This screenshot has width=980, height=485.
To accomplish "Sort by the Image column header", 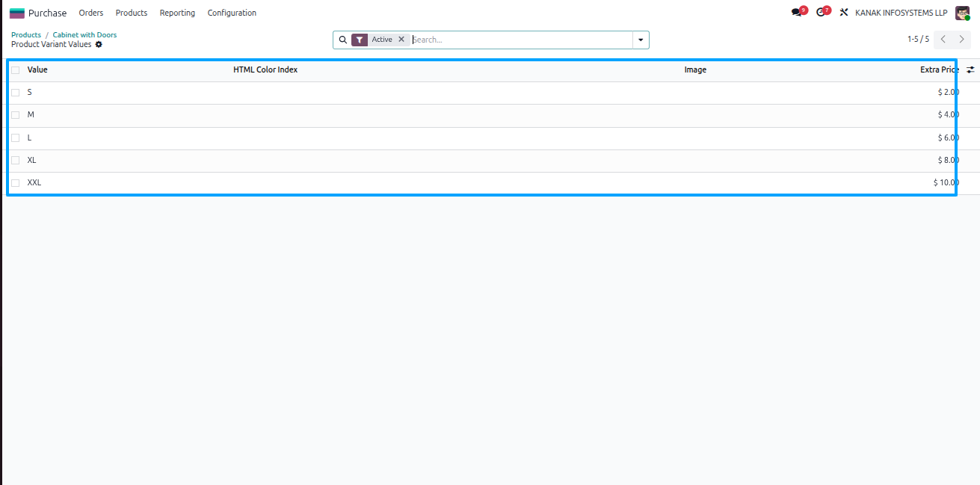I will 695,69.
